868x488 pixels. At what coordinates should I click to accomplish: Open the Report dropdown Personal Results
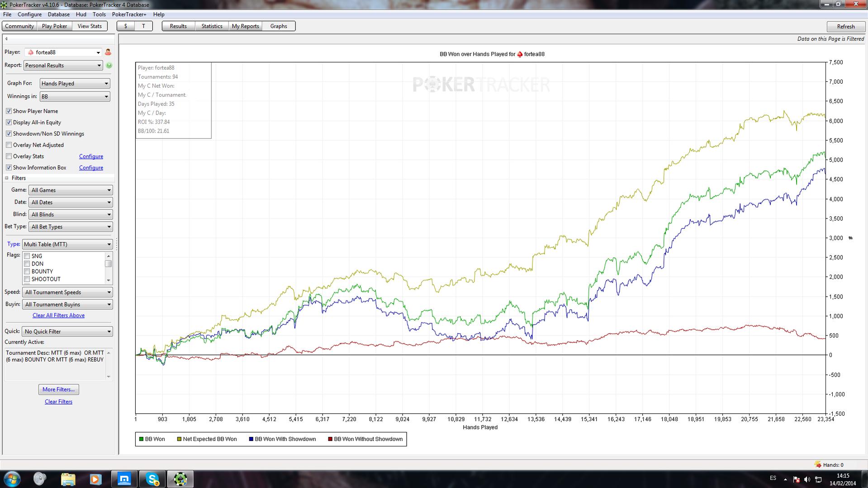coord(63,65)
